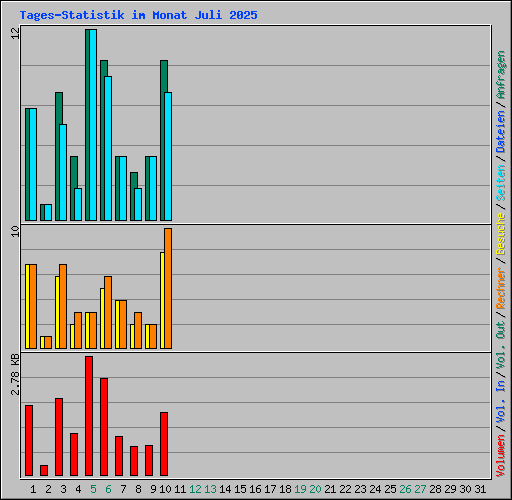The image size is (512, 500).
Task: Click the cyan Seiten bar for day 6
Action: pos(108,148)
